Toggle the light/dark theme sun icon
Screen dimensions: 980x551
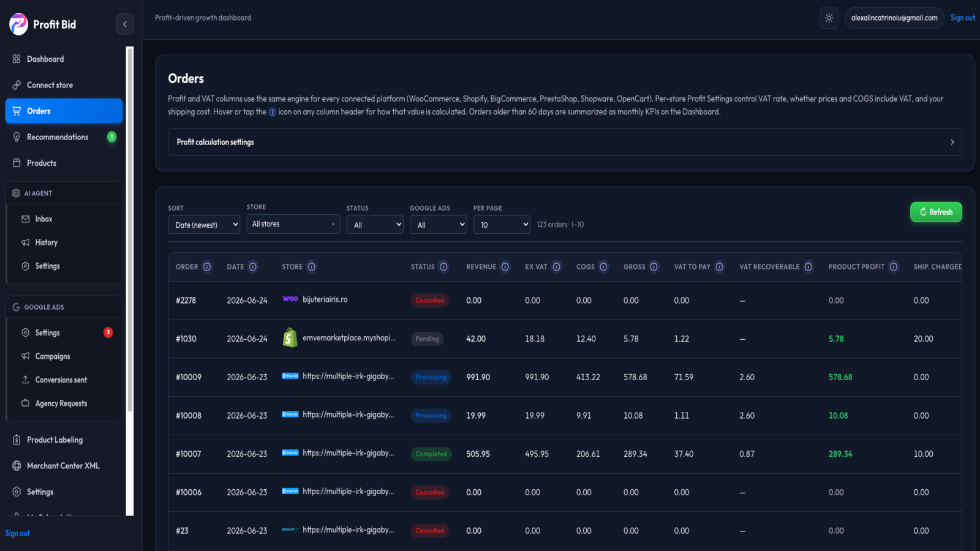click(x=829, y=18)
